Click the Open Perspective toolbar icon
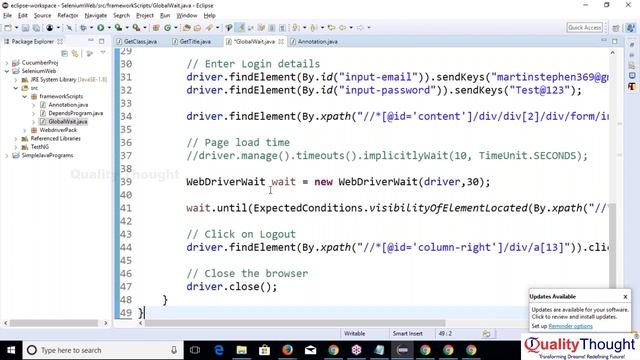 click(x=616, y=28)
